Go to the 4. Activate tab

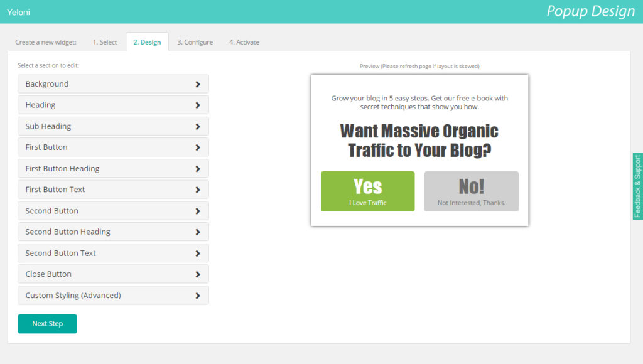tap(244, 42)
